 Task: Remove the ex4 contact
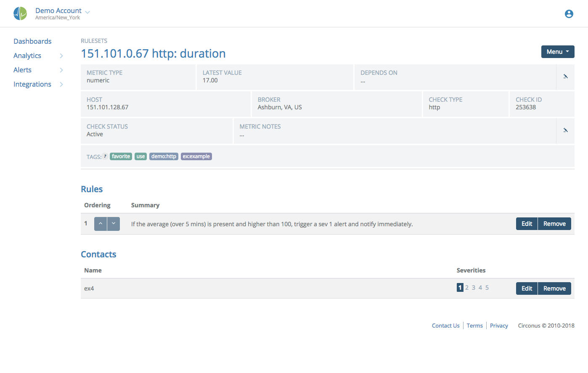[x=554, y=288]
